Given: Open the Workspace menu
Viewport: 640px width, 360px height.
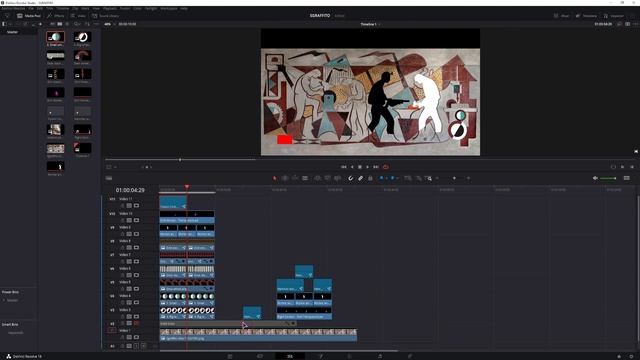Looking at the screenshot, I should point(169,9).
